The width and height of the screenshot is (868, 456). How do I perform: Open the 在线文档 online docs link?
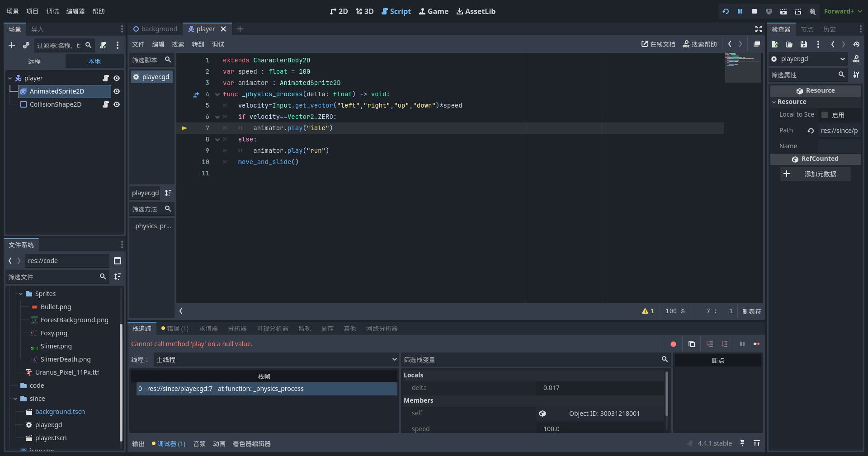coord(658,44)
